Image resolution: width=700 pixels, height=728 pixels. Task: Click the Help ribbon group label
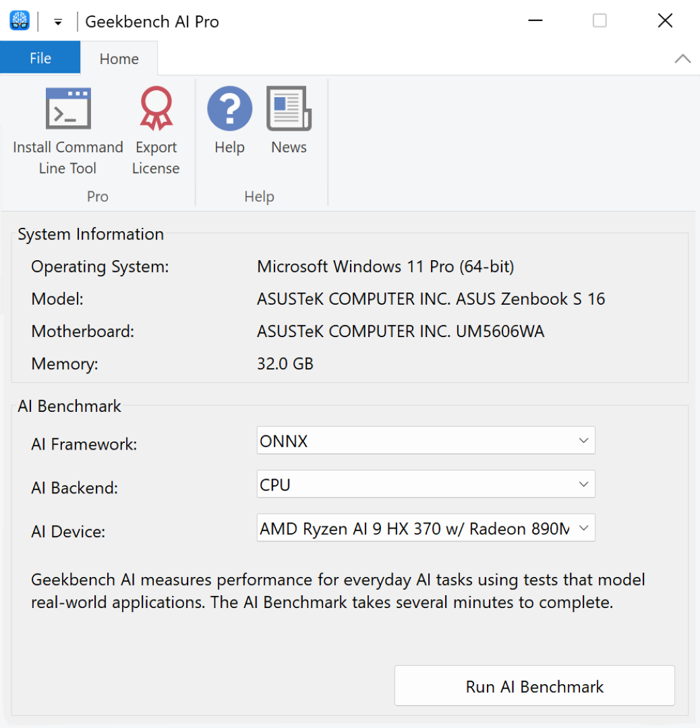(x=259, y=196)
